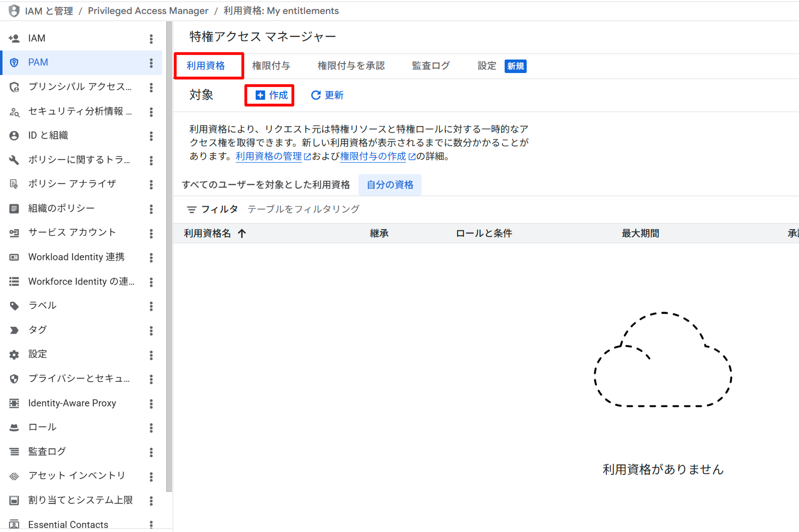The image size is (799, 532).
Task: Click the 割り当てとシステム上限 icon
Action: click(x=14, y=500)
